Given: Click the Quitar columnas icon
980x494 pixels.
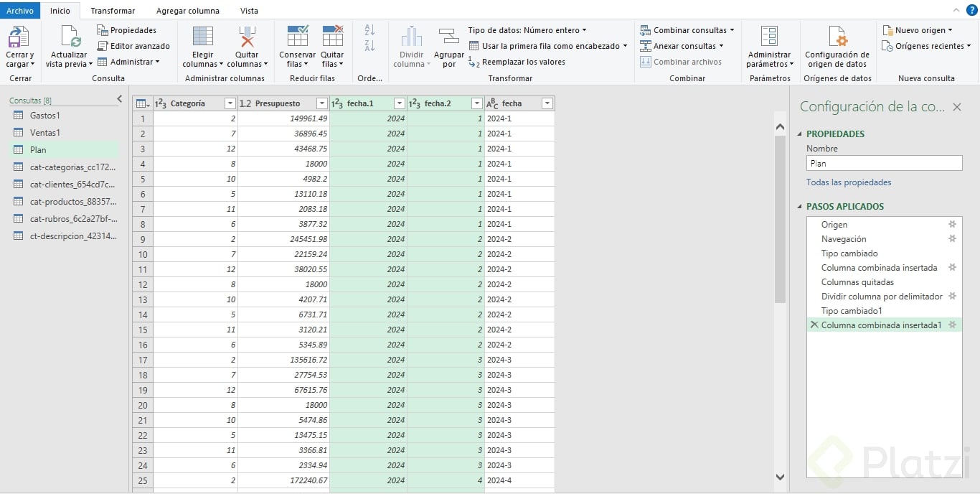Looking at the screenshot, I should [x=247, y=37].
